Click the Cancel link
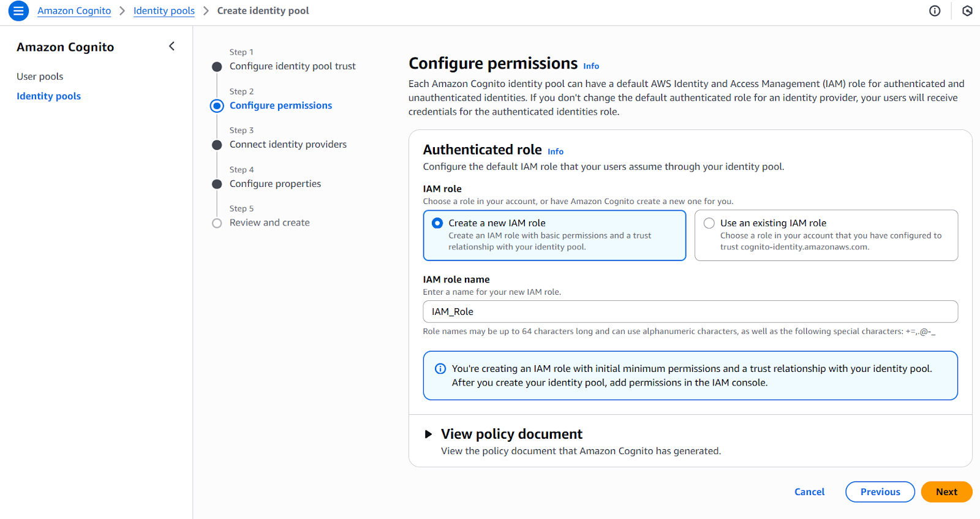This screenshot has width=980, height=519. click(809, 491)
